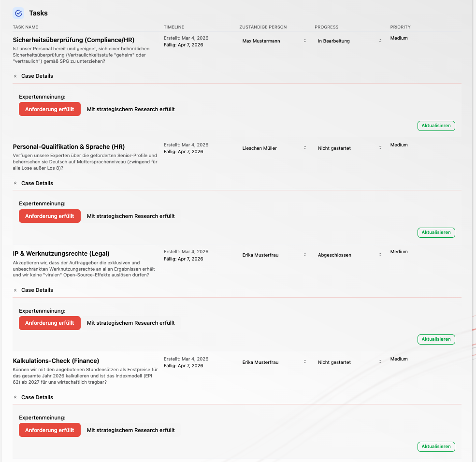Image resolution: width=476 pixels, height=462 pixels.
Task: Select 'Anforderung erfüllt' for Sicherheitsüberprüfung task
Action: (49, 109)
